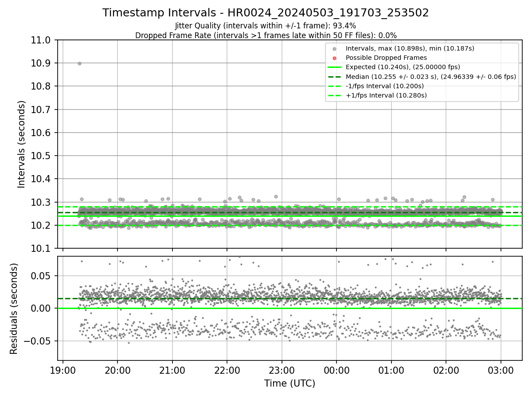This screenshot has height=399, width=532.
Task: Click the 'Jitter Quality' subtitle line
Action: click(x=266, y=26)
